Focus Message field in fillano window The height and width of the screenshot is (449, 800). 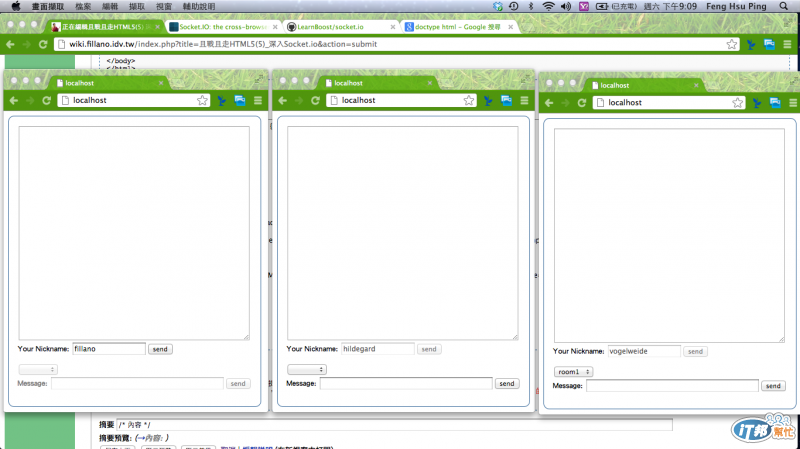coord(137,384)
